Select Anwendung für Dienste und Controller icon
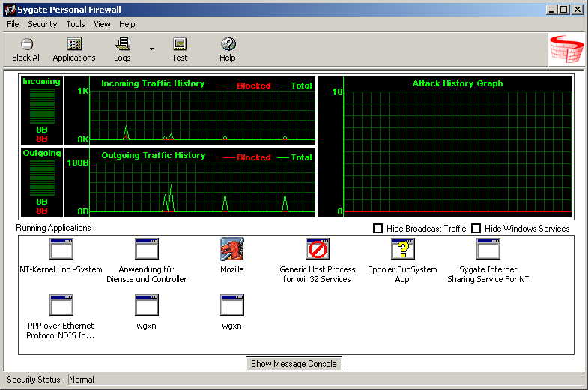Viewport: 588px width, 390px height. (x=147, y=248)
